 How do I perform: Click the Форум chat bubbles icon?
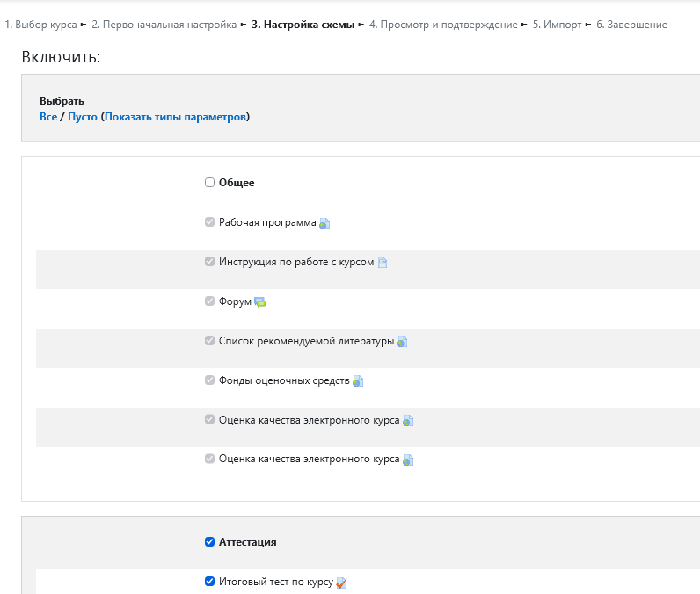(x=259, y=302)
